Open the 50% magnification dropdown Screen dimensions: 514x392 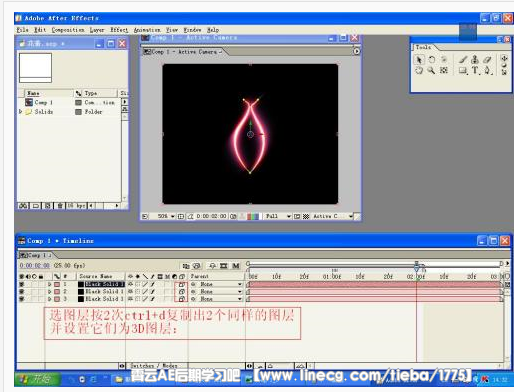(166, 216)
